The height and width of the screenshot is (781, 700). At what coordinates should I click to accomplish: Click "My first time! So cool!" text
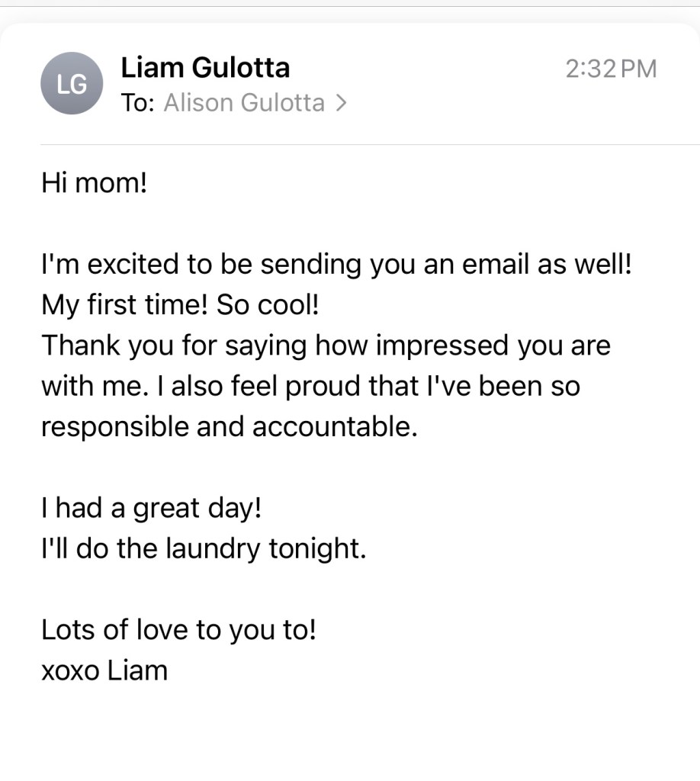click(179, 305)
